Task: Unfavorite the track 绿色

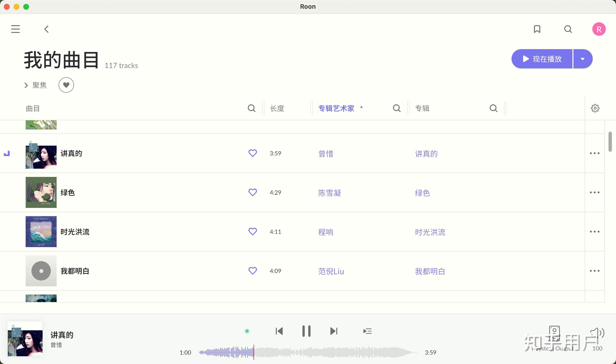Action: click(x=253, y=192)
